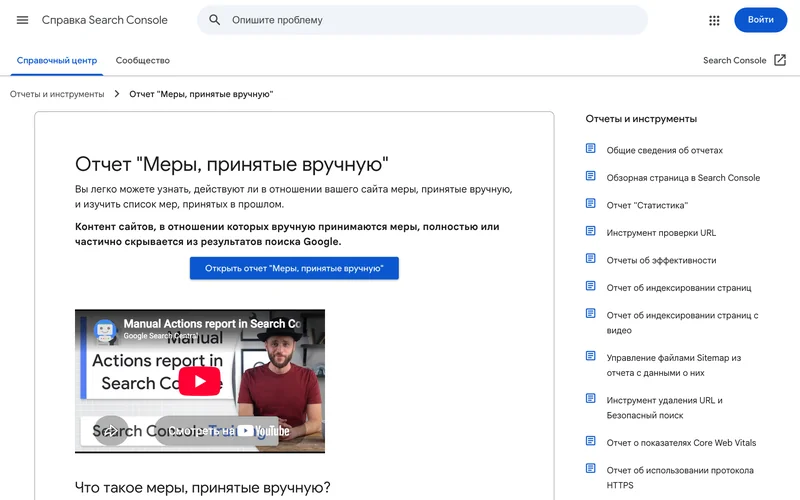
Task: Open Отчеты об эффективности article
Action: 661,261
